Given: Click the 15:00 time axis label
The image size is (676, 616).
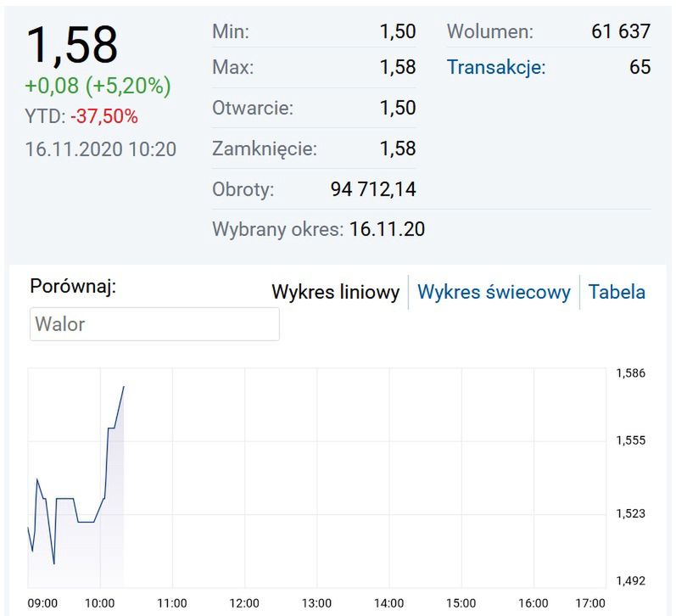Looking at the screenshot, I should [461, 603].
